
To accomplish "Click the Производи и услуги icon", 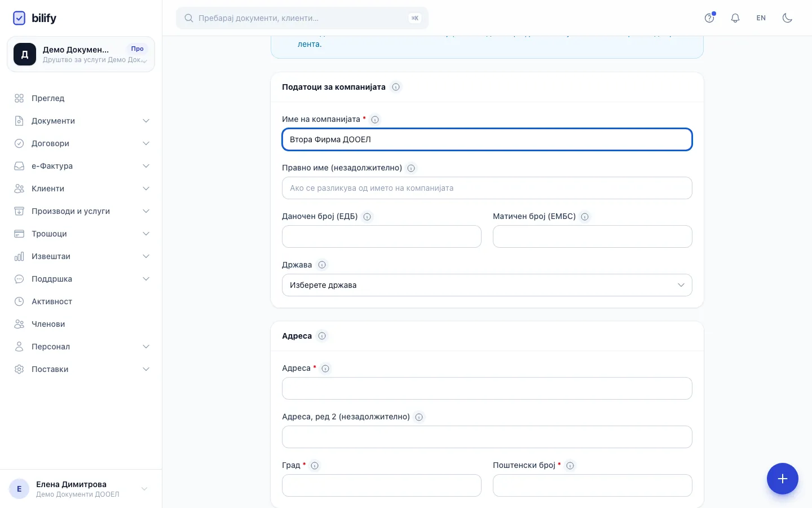I will (x=19, y=211).
